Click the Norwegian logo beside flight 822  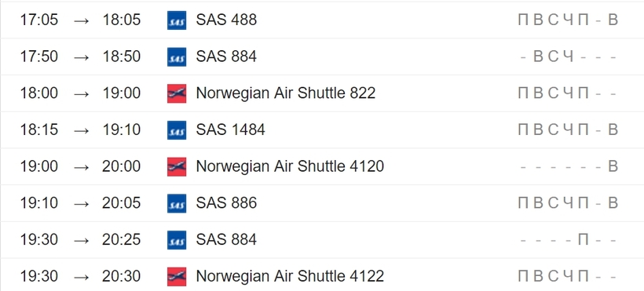177,93
